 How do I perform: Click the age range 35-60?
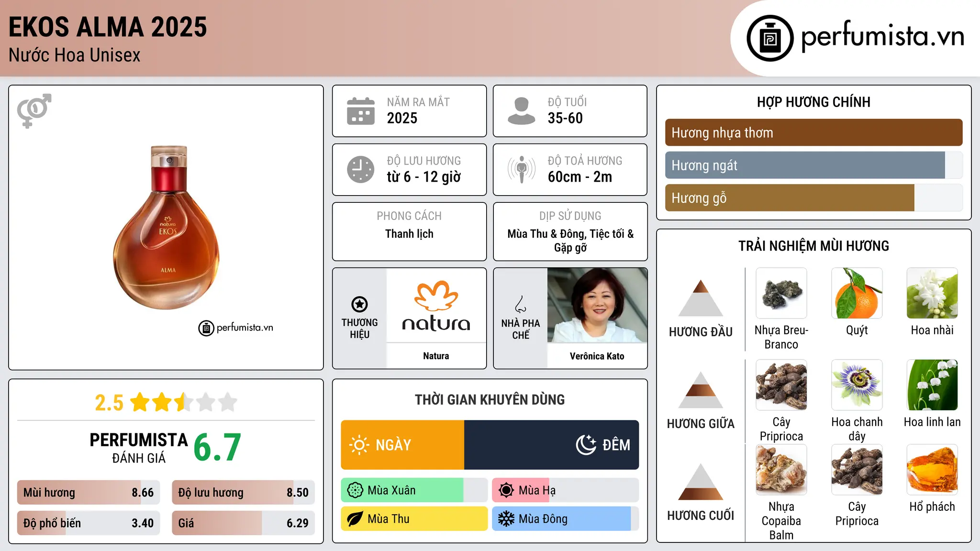(565, 118)
